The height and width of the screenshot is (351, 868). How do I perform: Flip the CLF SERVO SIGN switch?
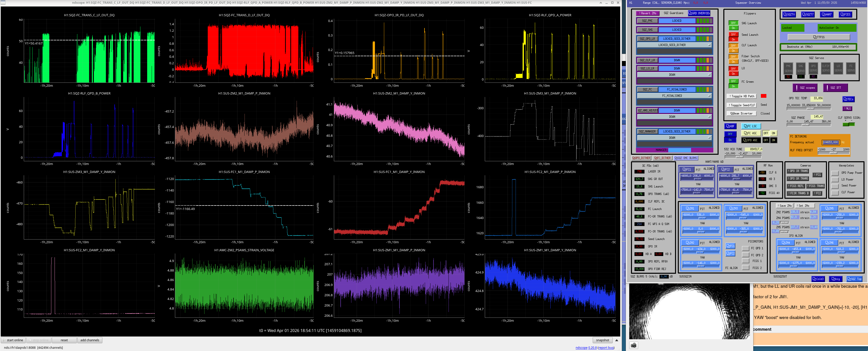pos(848,124)
